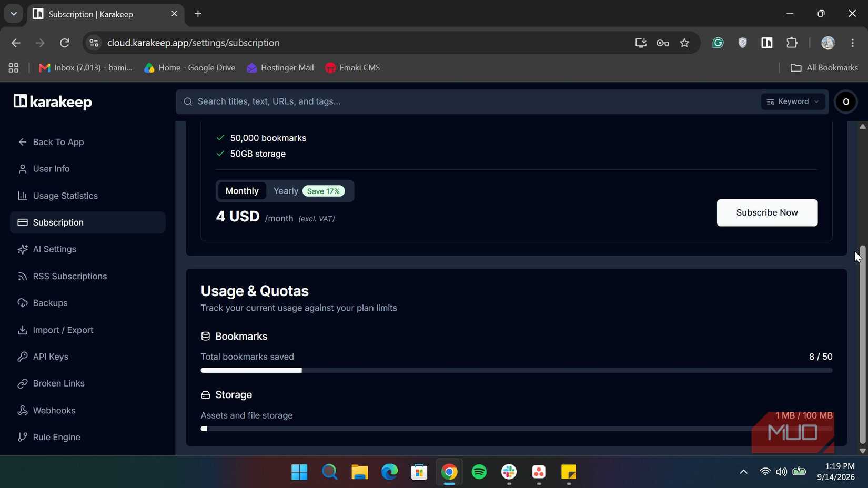Select the Monthly billing option
The image size is (868, 488).
click(242, 191)
